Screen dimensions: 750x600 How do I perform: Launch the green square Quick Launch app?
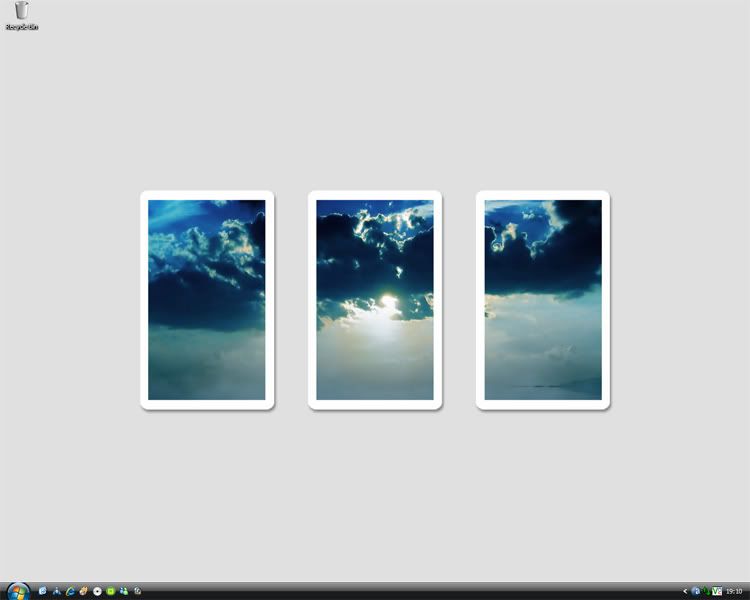point(110,591)
